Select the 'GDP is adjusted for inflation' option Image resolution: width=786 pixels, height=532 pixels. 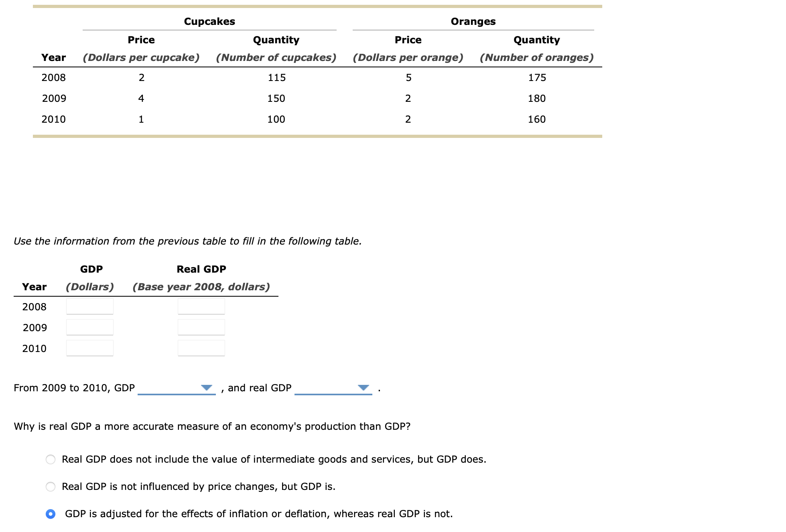click(51, 514)
